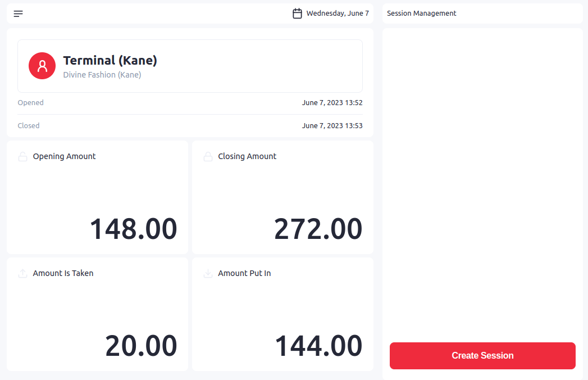Click the calendar icon beside the date
The image size is (588, 380).
coord(297,13)
